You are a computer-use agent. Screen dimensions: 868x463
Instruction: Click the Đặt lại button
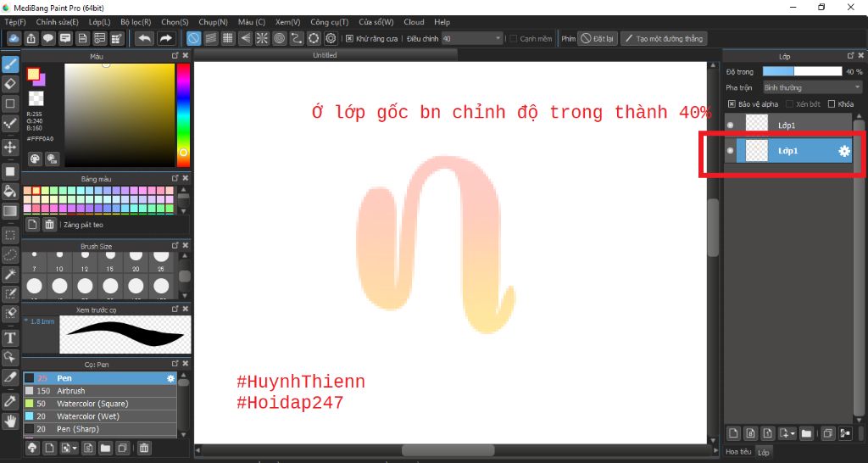point(598,39)
